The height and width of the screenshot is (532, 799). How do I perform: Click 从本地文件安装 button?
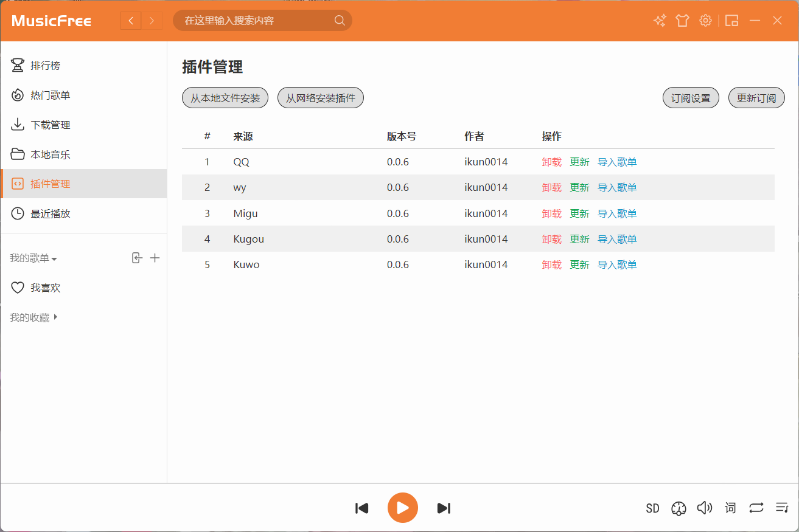[225, 98]
